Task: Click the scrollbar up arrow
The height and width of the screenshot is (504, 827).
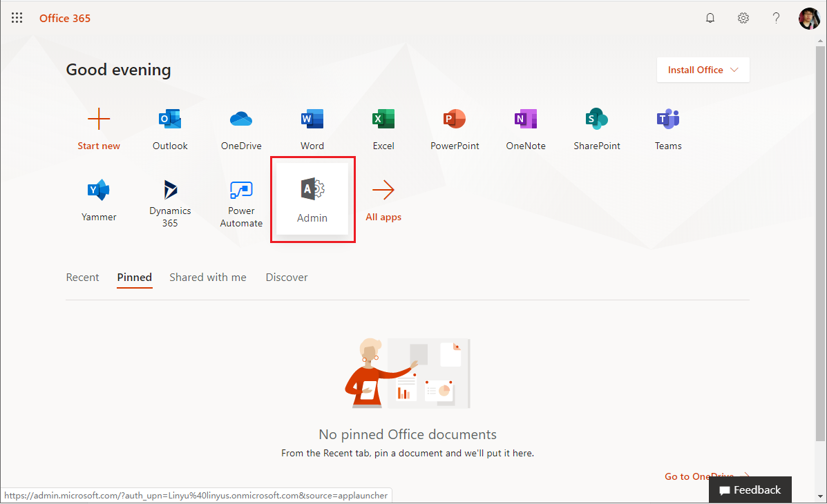Action: coord(820,40)
